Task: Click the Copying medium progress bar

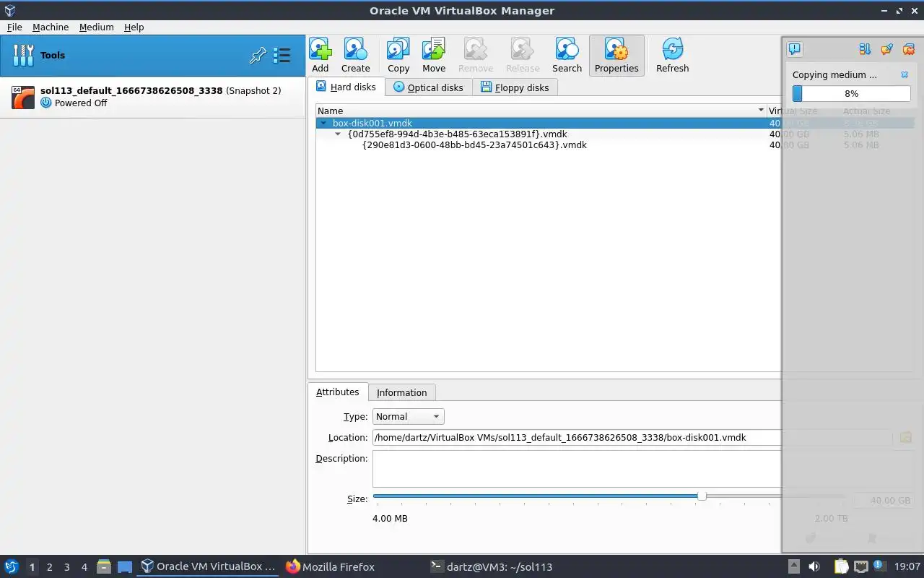Action: 851,93
